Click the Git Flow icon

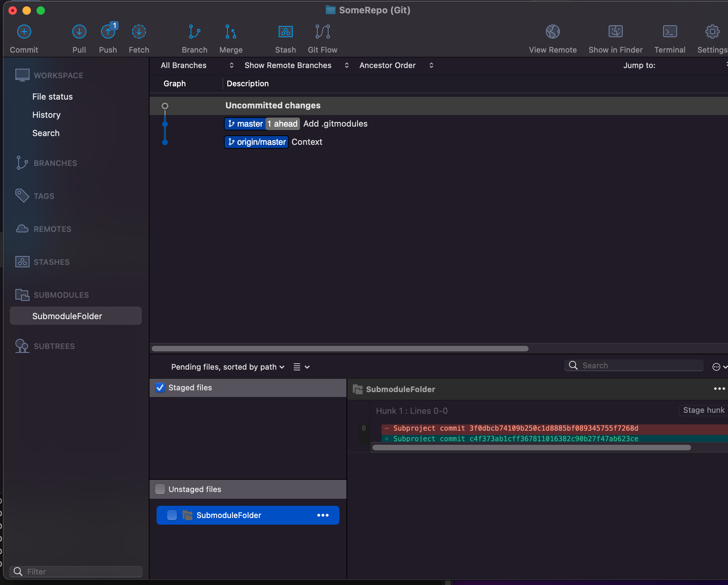pos(322,32)
